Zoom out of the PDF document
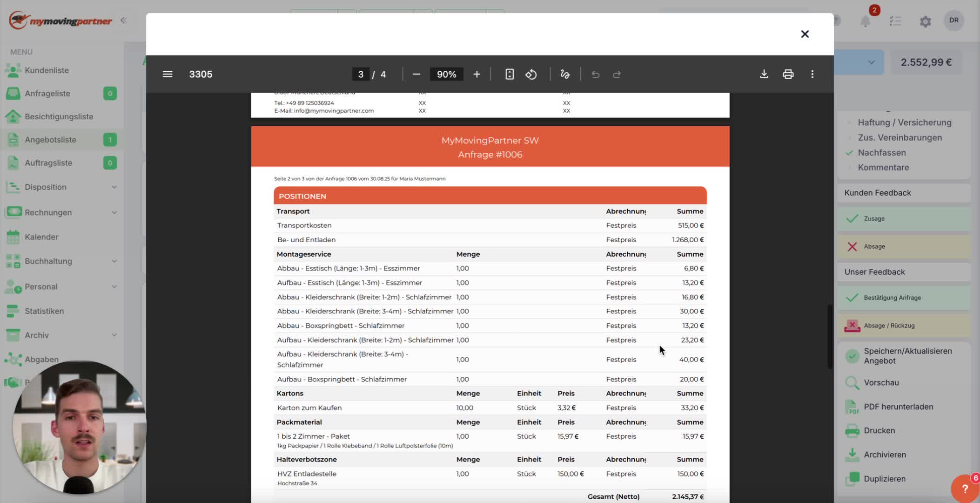 click(416, 75)
